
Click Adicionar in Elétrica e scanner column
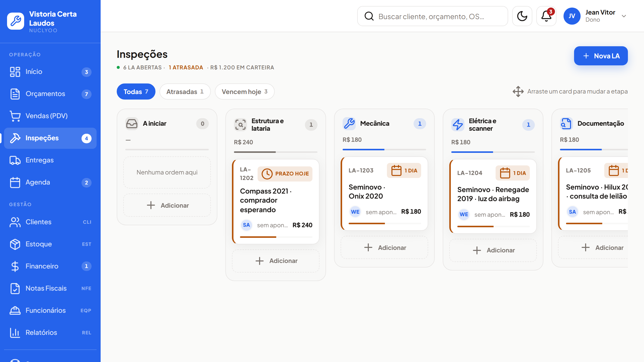493,250
